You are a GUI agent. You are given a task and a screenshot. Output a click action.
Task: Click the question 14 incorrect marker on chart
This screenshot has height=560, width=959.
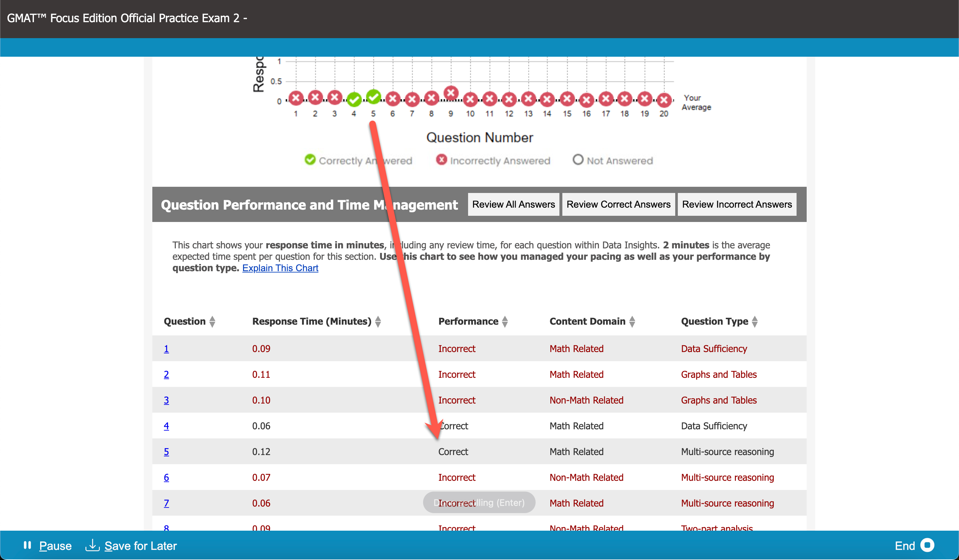coord(547,100)
